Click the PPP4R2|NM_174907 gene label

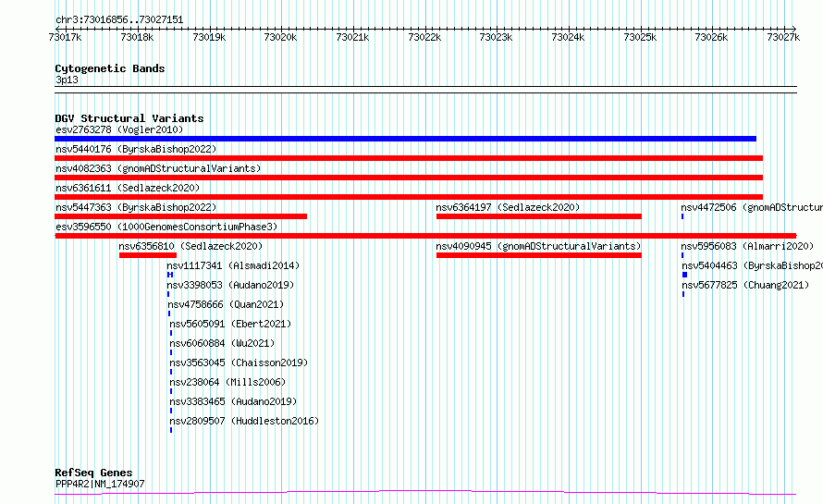100,484
